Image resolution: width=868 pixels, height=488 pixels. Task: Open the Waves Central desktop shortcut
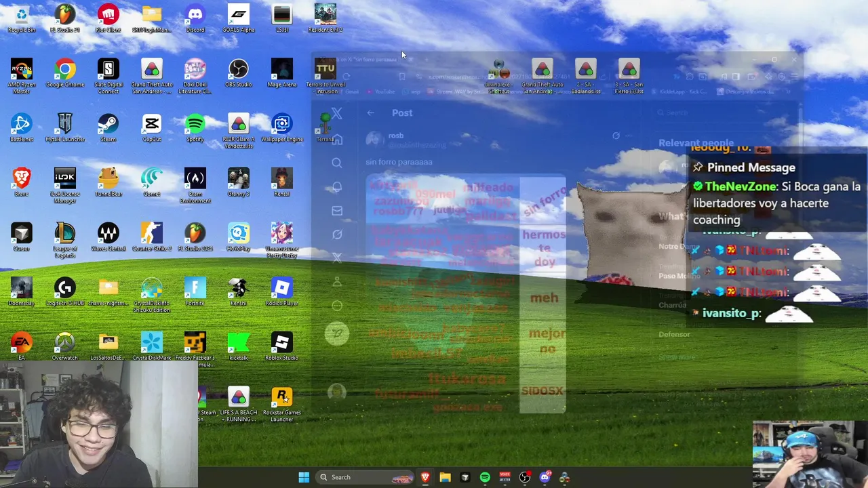[108, 238]
